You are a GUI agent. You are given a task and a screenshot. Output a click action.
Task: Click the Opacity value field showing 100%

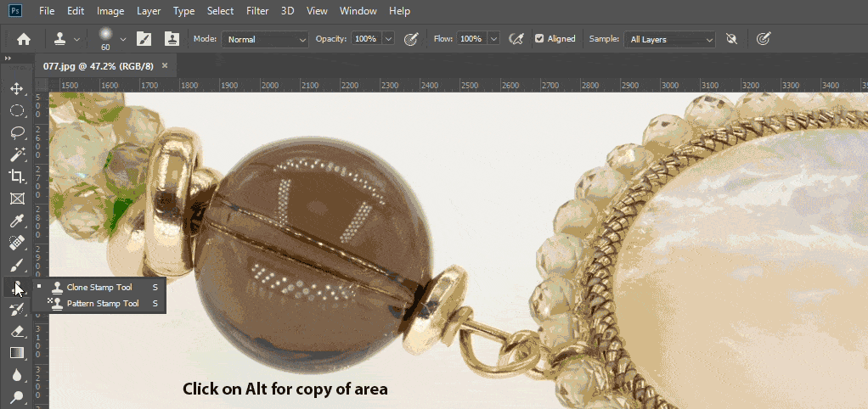[x=365, y=39]
